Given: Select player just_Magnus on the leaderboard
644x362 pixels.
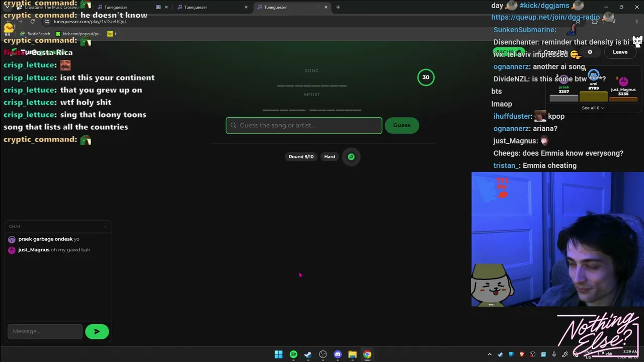Looking at the screenshot, I should click(x=623, y=88).
